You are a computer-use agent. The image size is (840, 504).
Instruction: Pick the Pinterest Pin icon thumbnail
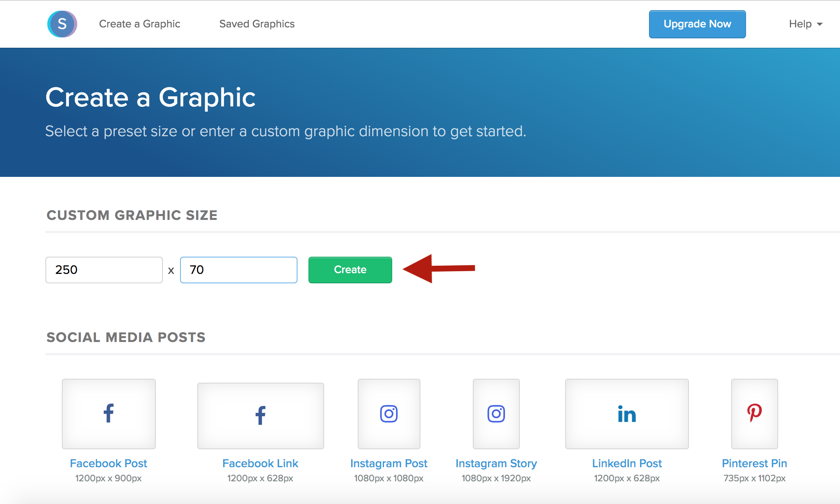(x=754, y=414)
